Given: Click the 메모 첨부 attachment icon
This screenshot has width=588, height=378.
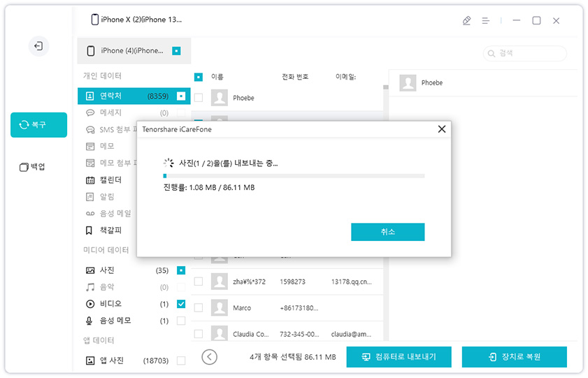Looking at the screenshot, I should [90, 163].
